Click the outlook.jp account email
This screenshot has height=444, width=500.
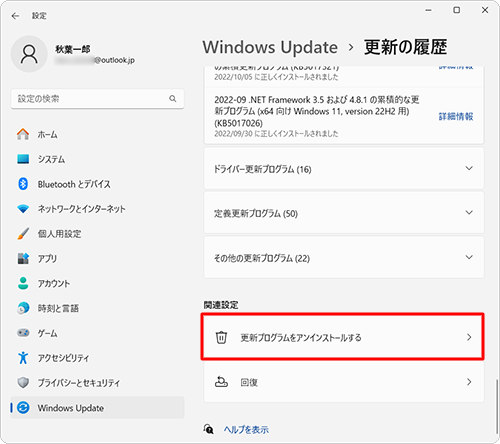click(x=95, y=60)
